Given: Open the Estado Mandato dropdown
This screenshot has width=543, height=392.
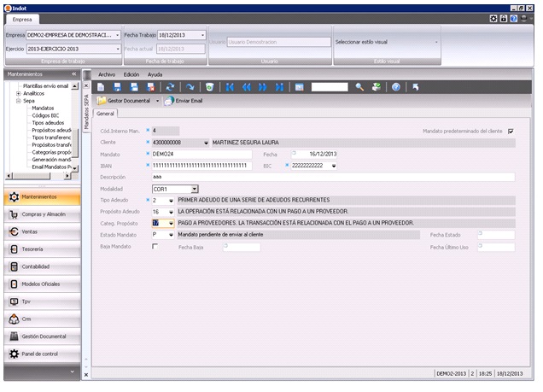Looking at the screenshot, I should [171, 234].
